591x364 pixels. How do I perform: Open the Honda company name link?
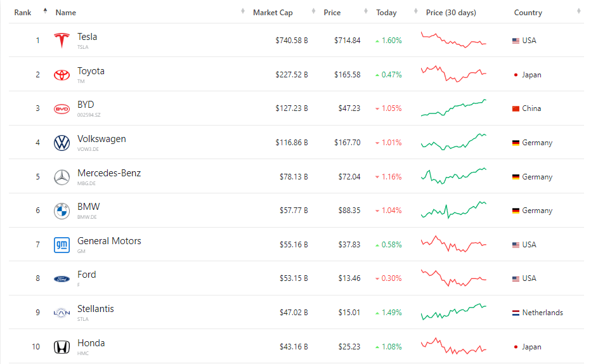pos(91,343)
